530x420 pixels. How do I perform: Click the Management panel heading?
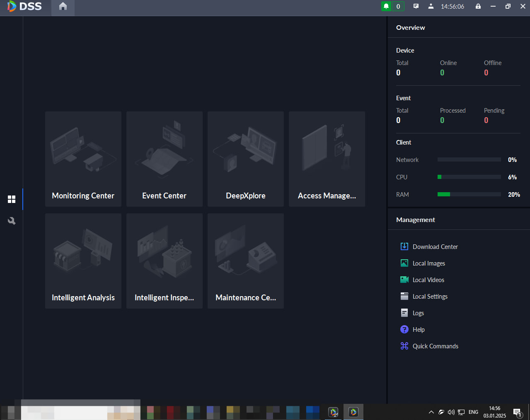pyautogui.click(x=416, y=220)
